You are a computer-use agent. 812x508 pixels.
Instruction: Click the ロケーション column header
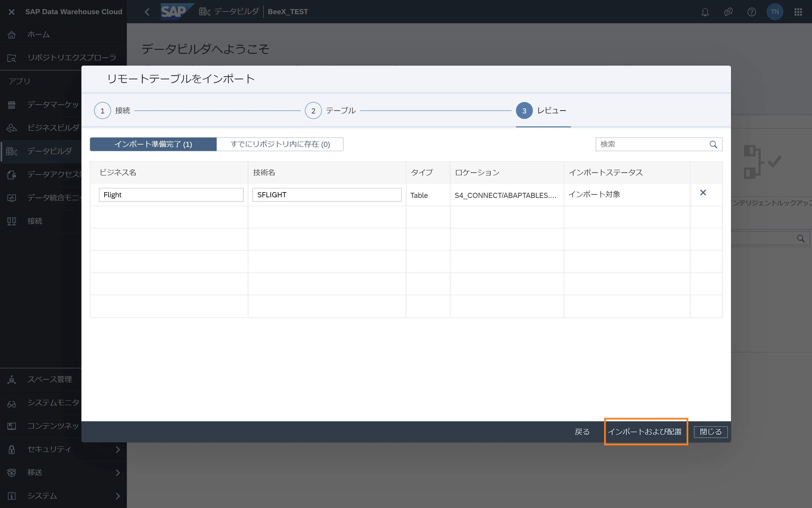tap(507, 173)
